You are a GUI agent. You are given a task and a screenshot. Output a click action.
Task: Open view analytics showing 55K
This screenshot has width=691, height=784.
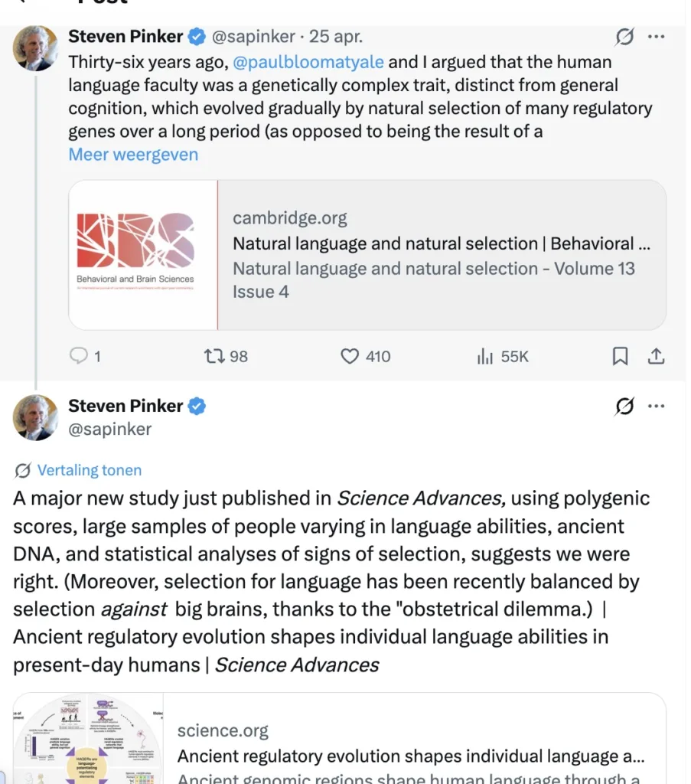point(485,356)
